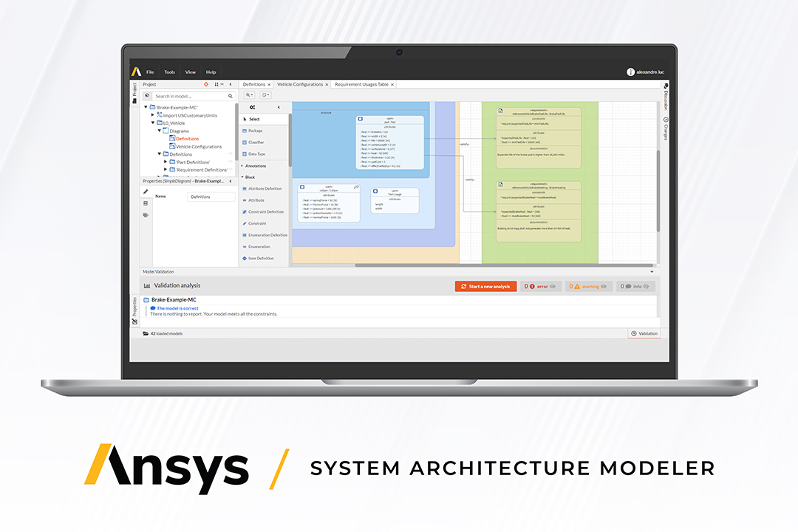Select the Constraint Definition tool

coord(264,211)
